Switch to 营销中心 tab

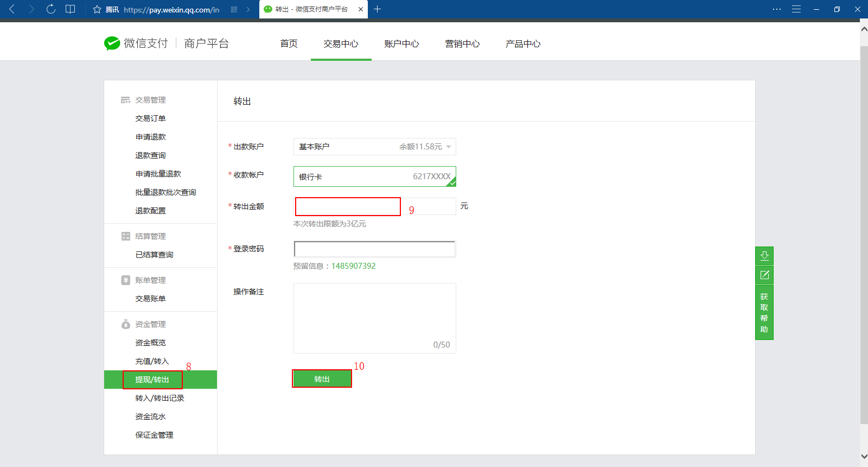tap(462, 43)
